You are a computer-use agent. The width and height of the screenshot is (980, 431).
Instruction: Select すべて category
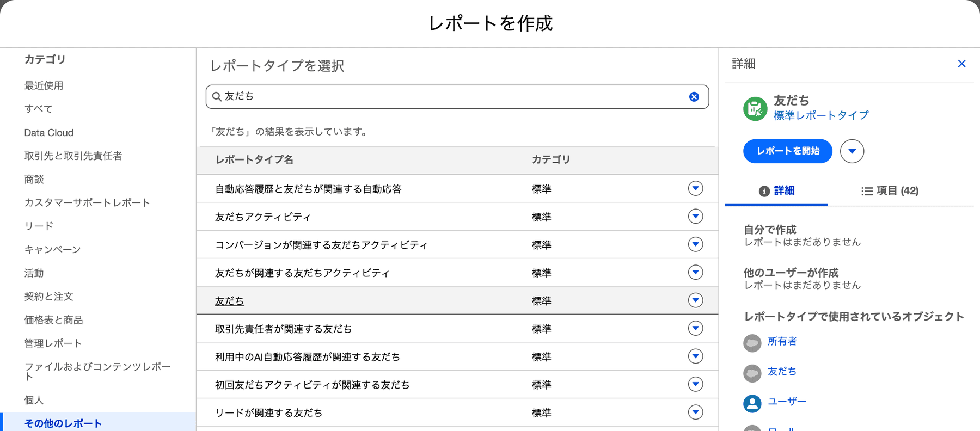point(38,109)
